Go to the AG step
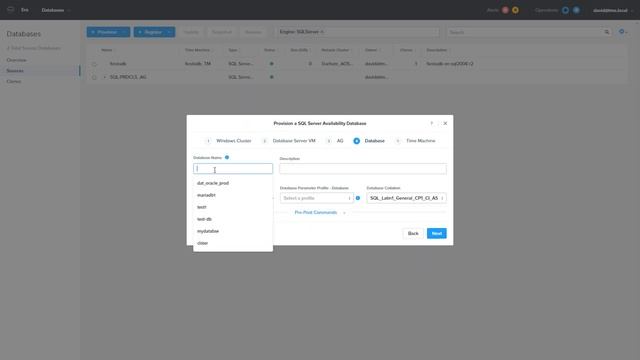 coord(335,141)
